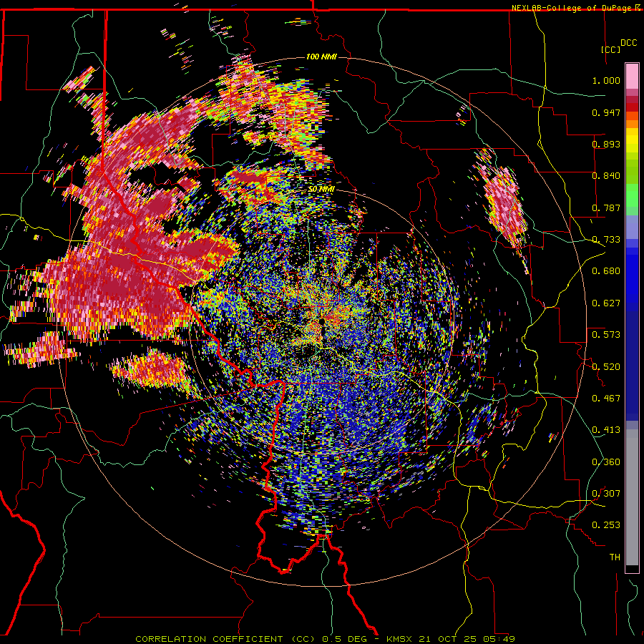The width and height of the screenshot is (644, 644).
Task: Click the 0.573 legend value
Action: pos(606,335)
